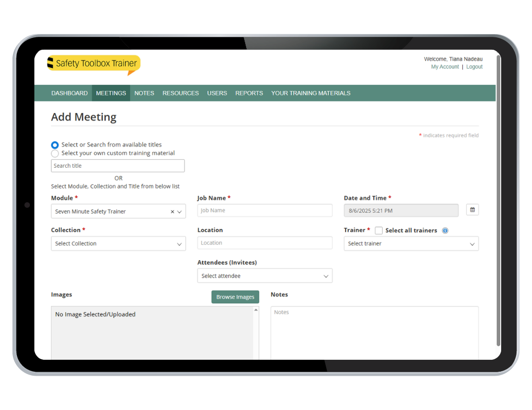Expand the Module dropdown arrow
Viewport: 532px width, 410px height.
180,211
